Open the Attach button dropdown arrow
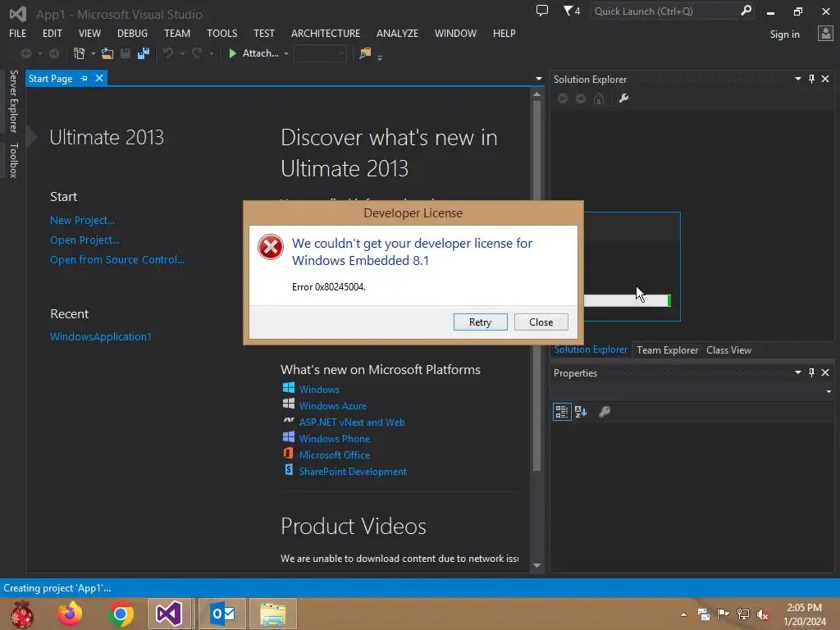The width and height of the screenshot is (840, 630). coord(286,53)
